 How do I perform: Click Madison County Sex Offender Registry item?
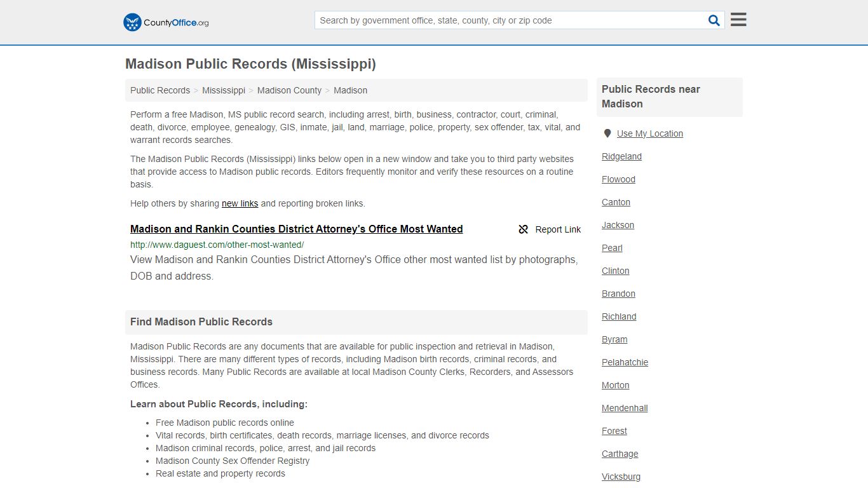tap(233, 461)
